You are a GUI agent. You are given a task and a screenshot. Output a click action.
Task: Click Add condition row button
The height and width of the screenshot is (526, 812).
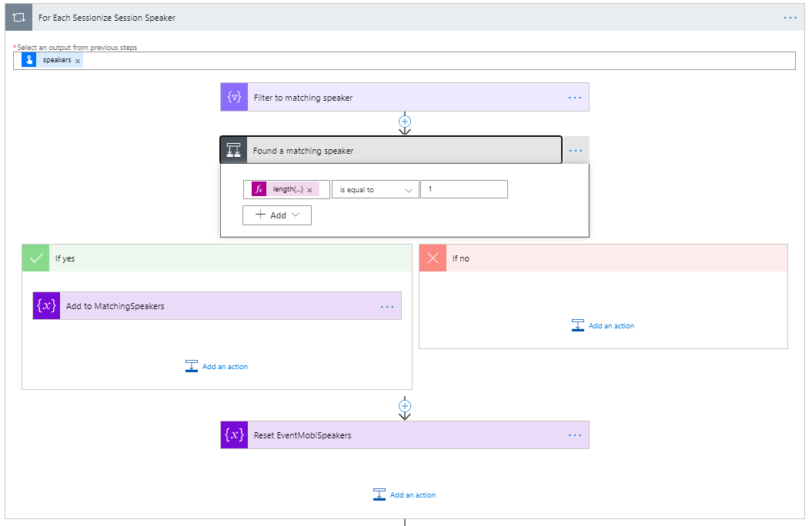(277, 215)
